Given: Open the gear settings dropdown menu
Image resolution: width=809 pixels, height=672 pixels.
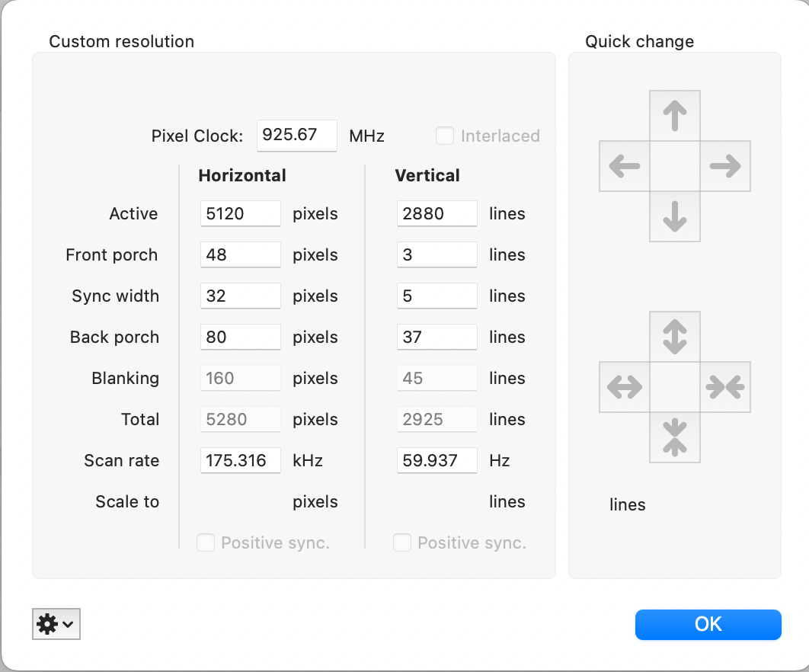Looking at the screenshot, I should [x=56, y=624].
